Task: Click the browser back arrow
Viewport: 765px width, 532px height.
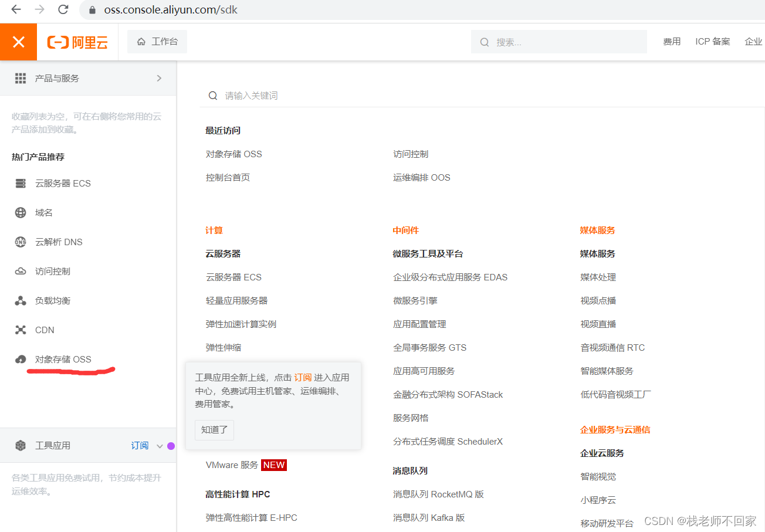Action: pyautogui.click(x=16, y=9)
